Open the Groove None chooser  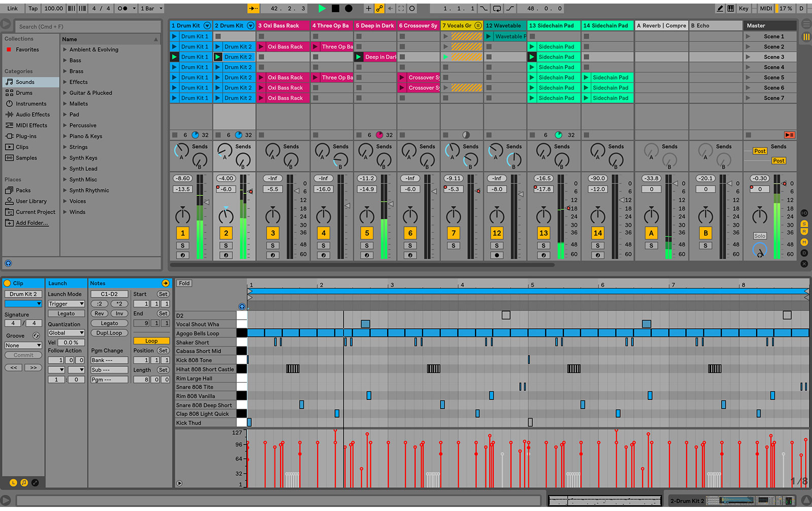(23, 346)
